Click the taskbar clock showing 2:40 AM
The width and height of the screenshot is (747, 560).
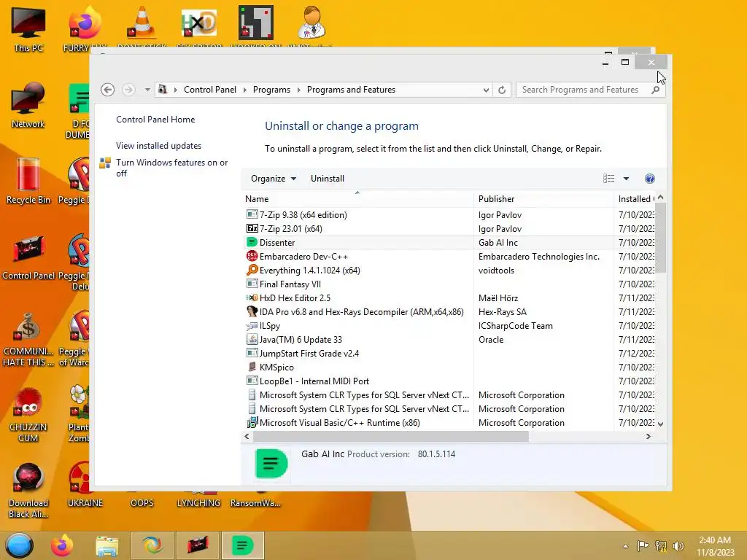(x=715, y=546)
